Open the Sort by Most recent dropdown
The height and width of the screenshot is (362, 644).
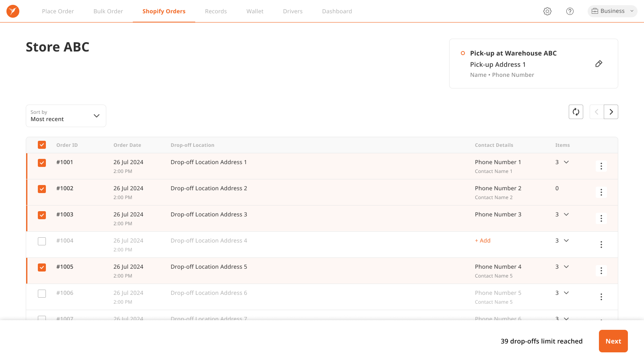click(66, 115)
